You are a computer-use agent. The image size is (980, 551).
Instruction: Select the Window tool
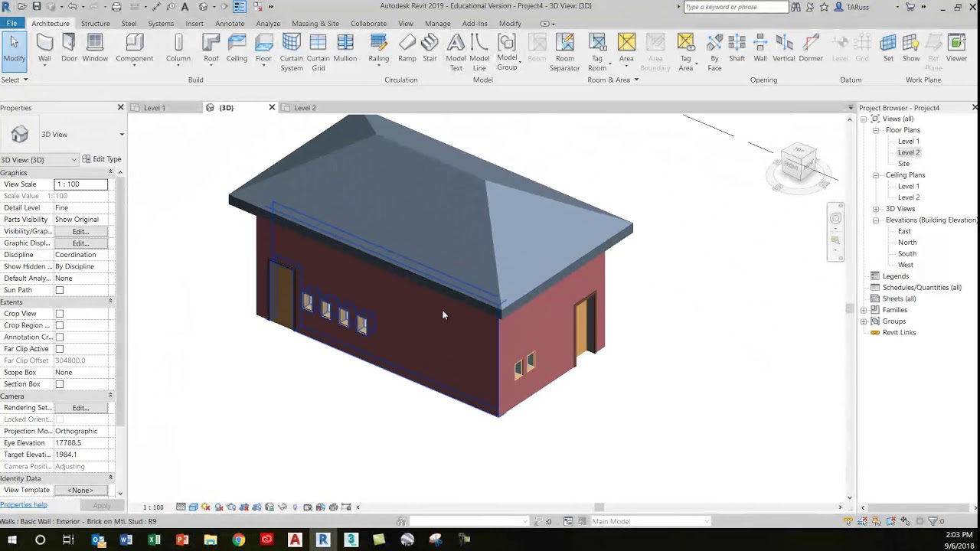coord(95,47)
